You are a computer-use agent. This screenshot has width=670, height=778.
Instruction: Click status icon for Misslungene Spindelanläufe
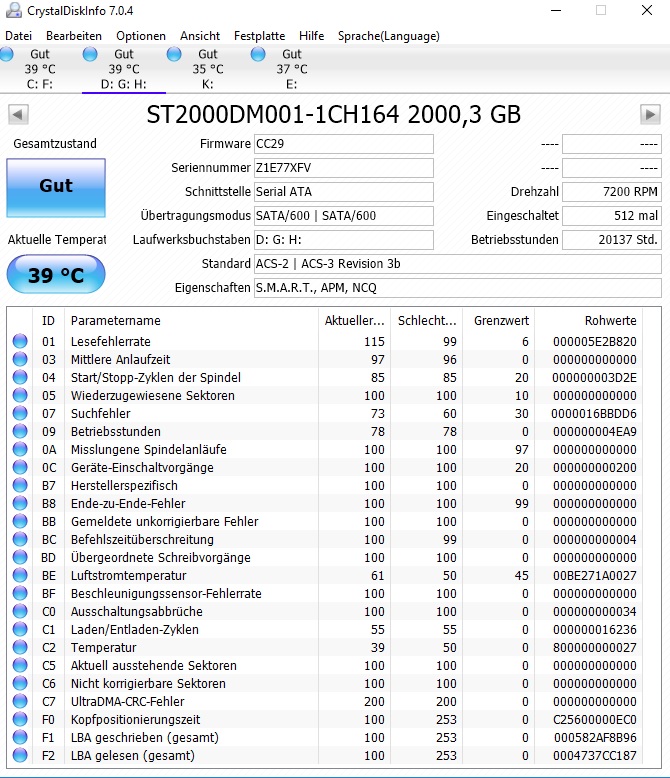[x=20, y=449]
